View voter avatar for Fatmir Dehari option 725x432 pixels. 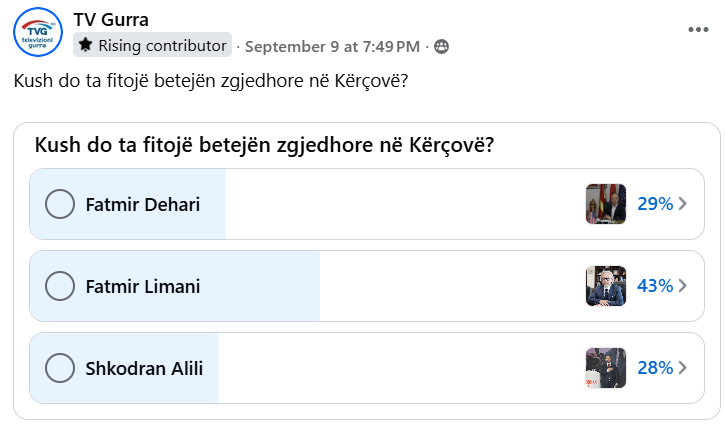[x=605, y=204]
